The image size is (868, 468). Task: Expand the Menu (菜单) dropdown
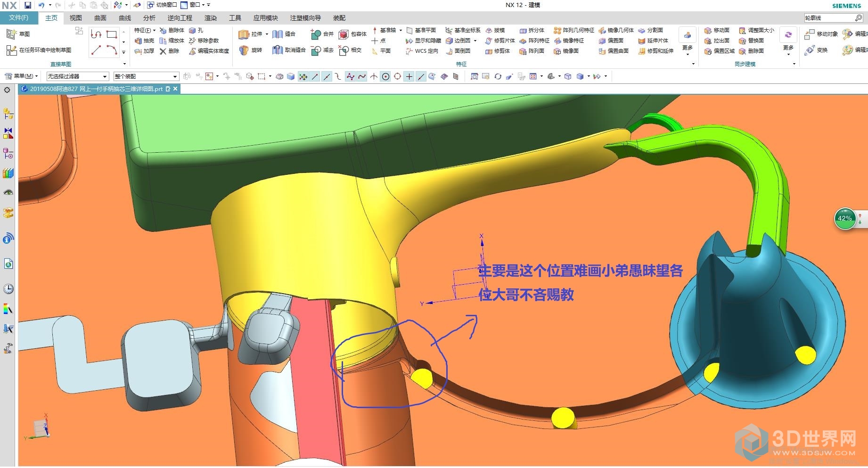[21, 76]
